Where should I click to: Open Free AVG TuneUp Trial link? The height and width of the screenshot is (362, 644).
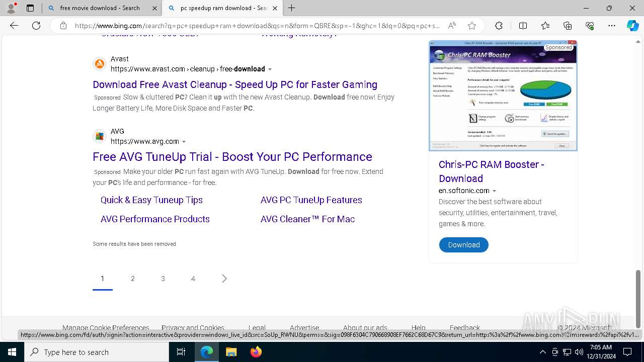coord(232,157)
